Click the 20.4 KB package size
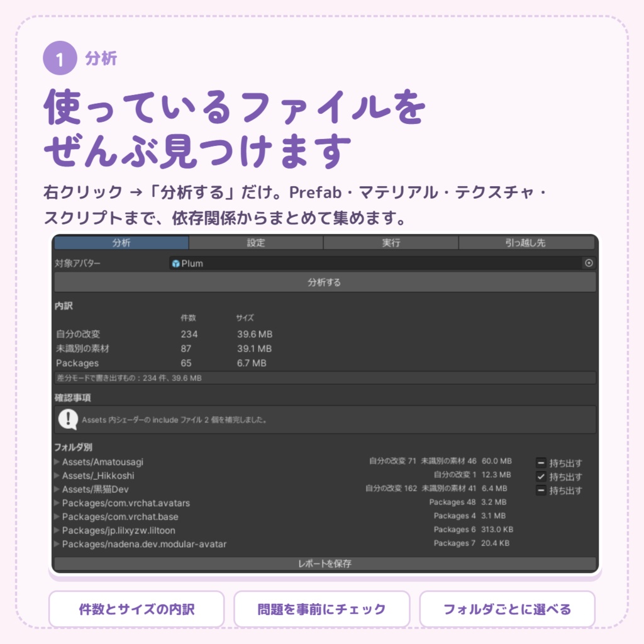This screenshot has height=644, width=644. pyautogui.click(x=496, y=543)
